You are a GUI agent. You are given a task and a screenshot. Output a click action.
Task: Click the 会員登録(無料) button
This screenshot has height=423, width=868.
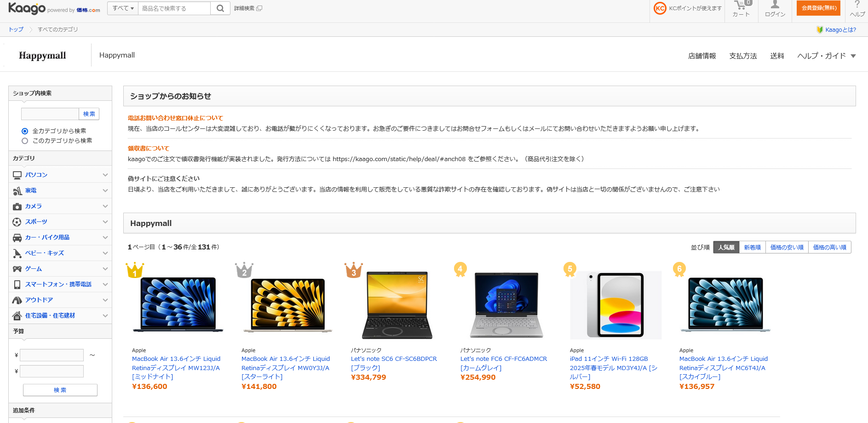tap(818, 8)
